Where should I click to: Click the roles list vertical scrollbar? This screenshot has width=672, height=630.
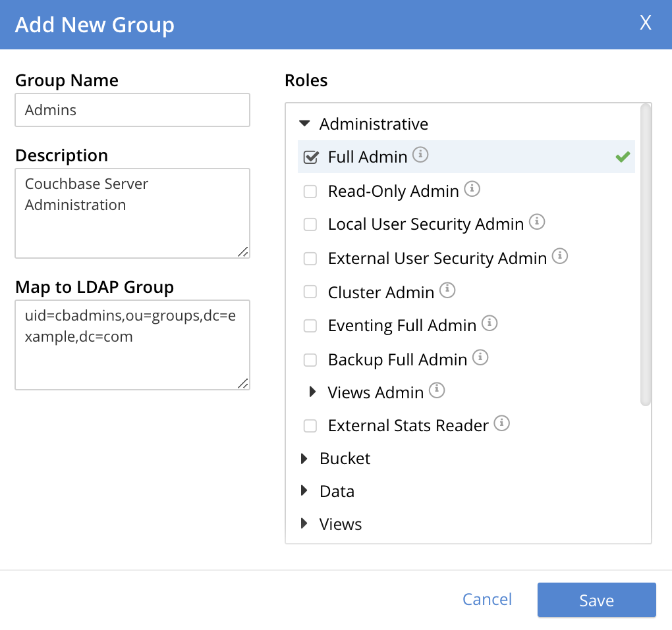646,257
